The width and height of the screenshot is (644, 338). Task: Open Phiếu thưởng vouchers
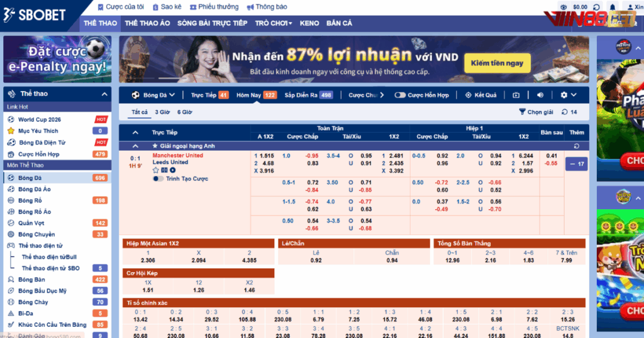(214, 7)
